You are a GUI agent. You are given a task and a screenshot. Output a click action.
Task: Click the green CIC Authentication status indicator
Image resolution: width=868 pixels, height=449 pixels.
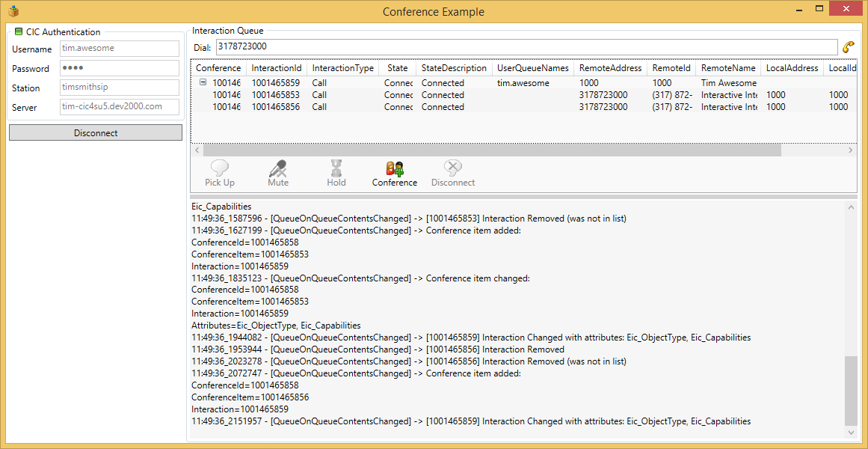click(x=19, y=31)
